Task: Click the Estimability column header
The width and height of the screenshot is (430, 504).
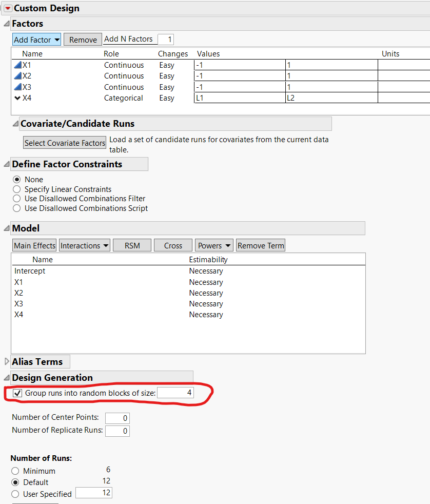Action: (x=208, y=260)
